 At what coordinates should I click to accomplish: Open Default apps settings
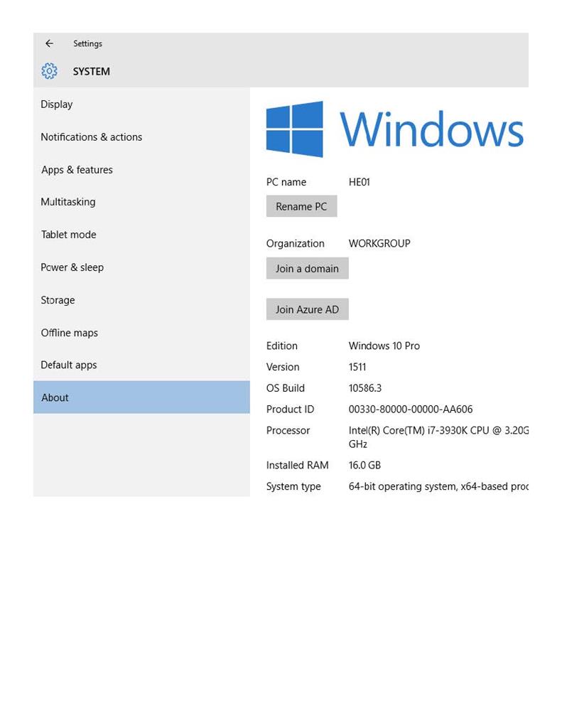(141, 365)
